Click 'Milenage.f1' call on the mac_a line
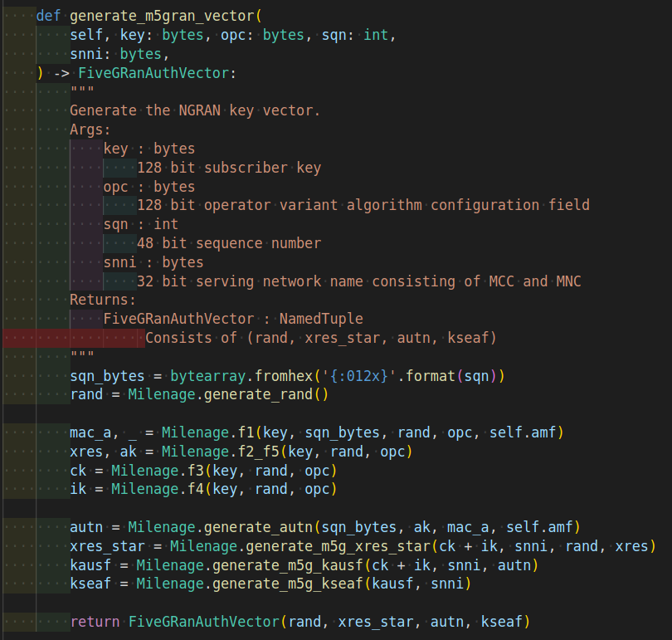This screenshot has height=640, width=672. (208, 432)
